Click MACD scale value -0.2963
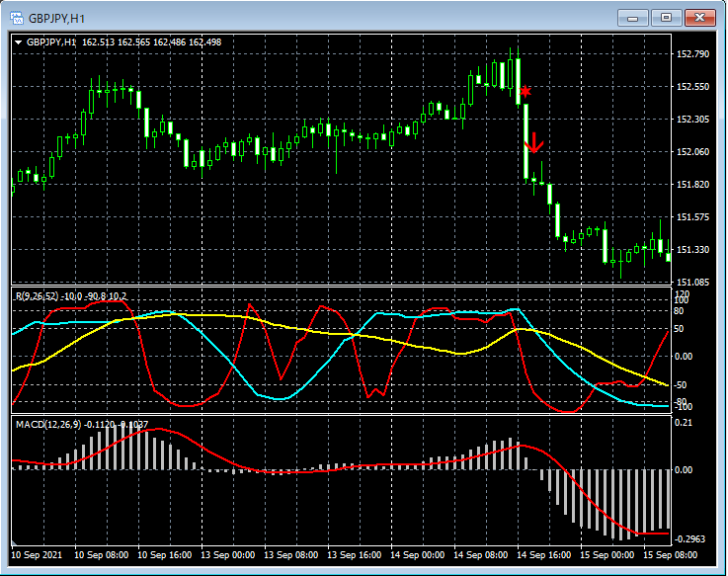Image resolution: width=728 pixels, height=576 pixels. [x=689, y=538]
